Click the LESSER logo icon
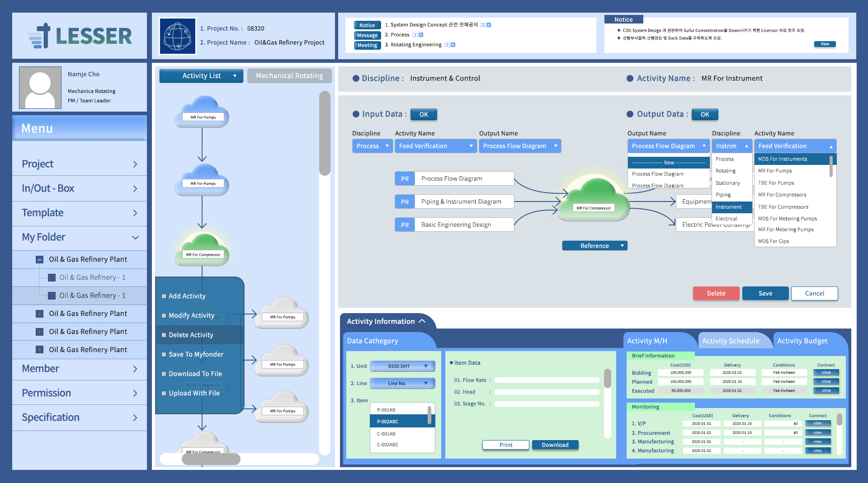 coord(40,36)
